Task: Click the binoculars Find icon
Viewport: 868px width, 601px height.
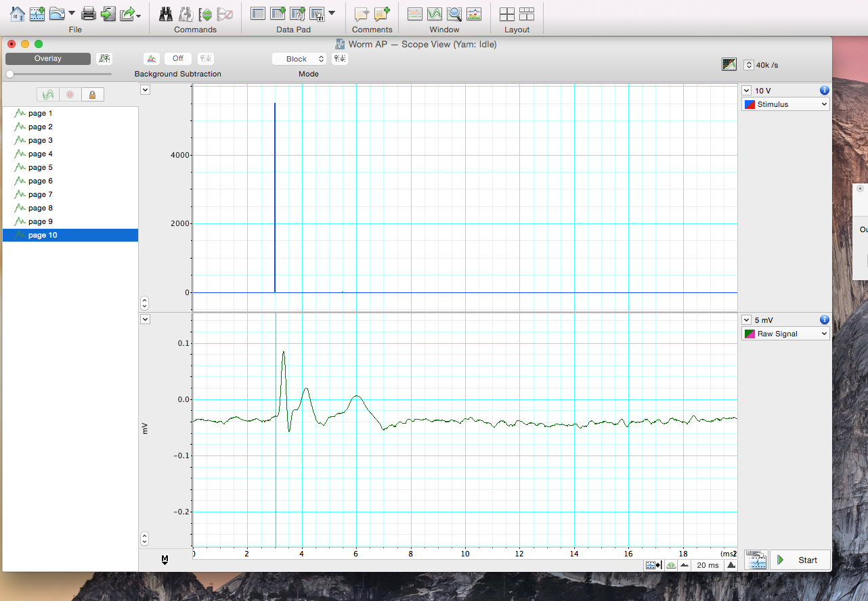Action: pos(166,14)
